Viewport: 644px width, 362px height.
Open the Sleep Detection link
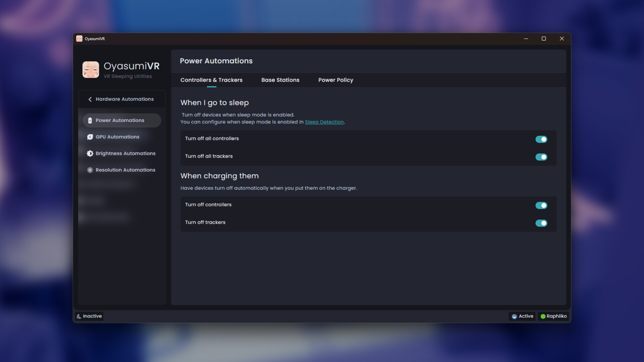(x=324, y=122)
